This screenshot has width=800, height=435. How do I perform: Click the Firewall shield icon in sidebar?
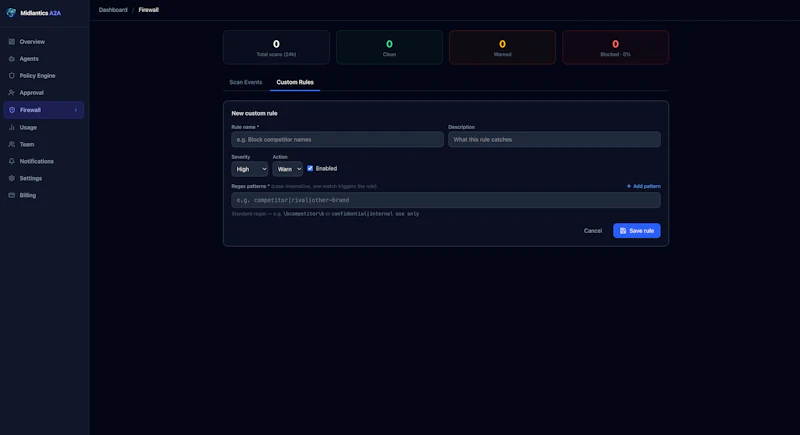pos(12,110)
